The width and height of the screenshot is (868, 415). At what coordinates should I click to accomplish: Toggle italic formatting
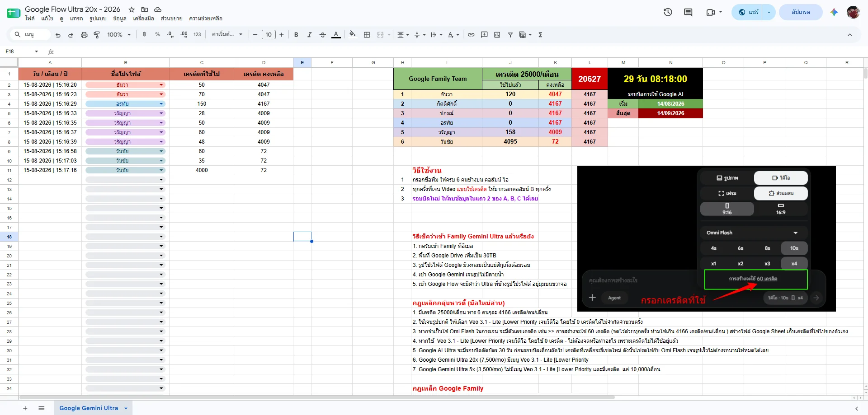(x=309, y=35)
